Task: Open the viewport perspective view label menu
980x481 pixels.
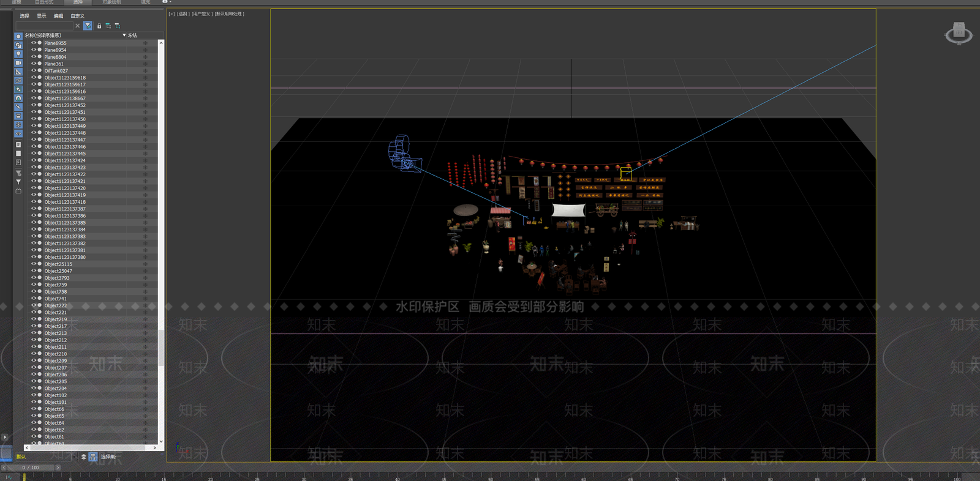Action: click(183, 13)
